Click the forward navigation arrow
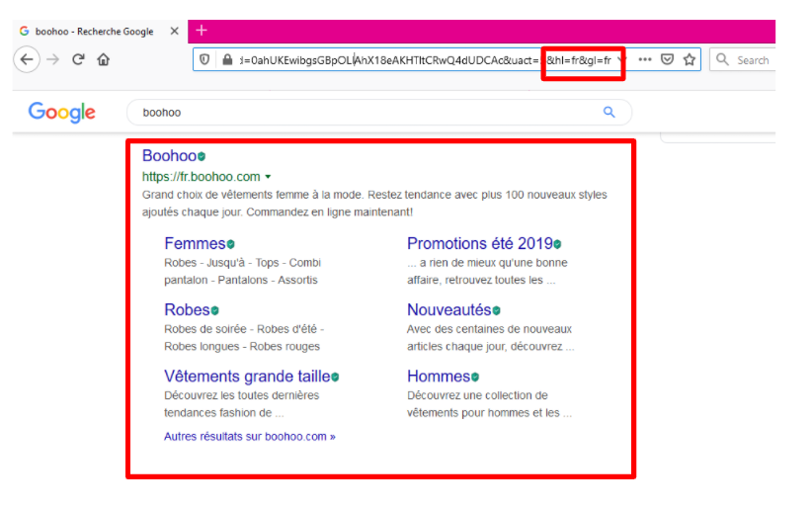Viewport: 812px width, 509px height. pyautogui.click(x=52, y=59)
